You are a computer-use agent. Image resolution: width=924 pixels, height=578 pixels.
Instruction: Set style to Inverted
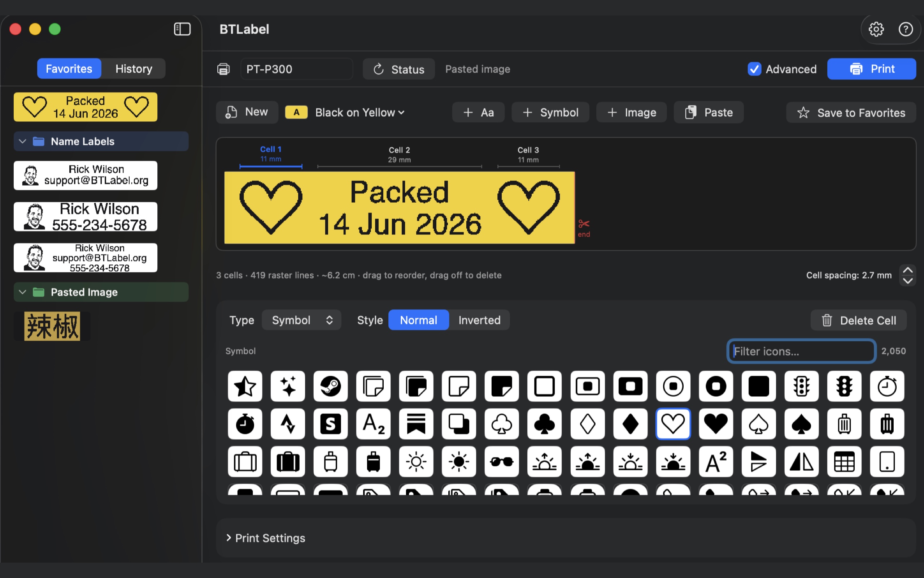point(479,320)
